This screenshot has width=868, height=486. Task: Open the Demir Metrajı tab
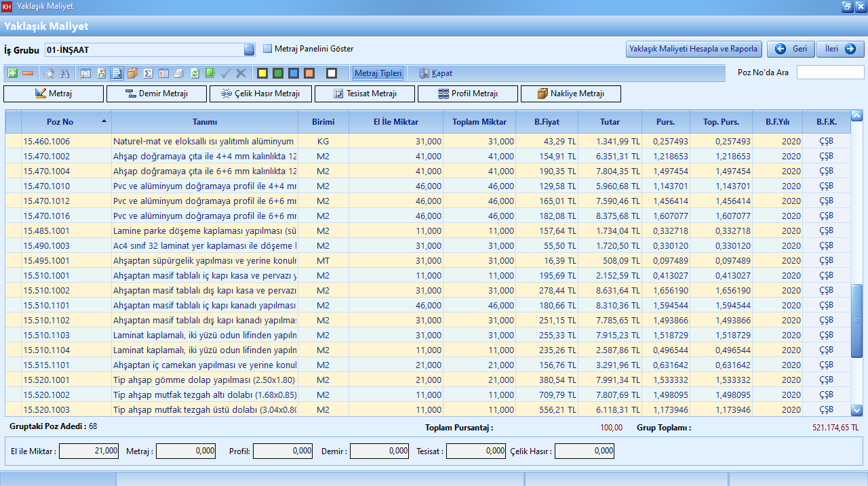157,94
